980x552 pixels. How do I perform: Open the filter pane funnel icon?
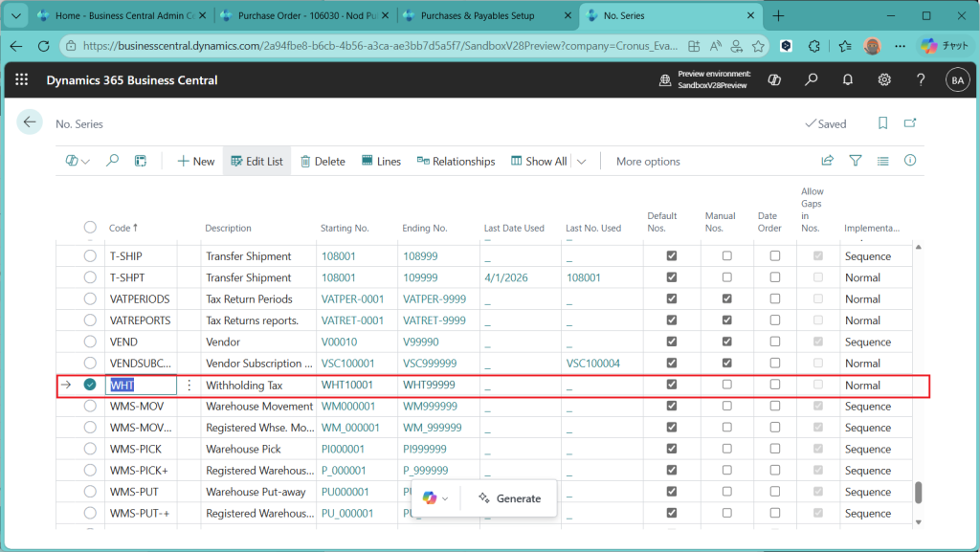856,161
